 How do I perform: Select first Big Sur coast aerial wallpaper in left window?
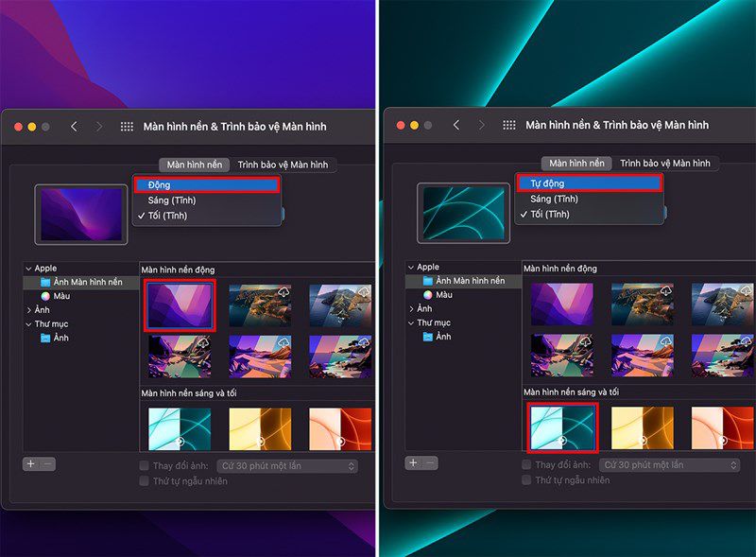click(x=261, y=305)
